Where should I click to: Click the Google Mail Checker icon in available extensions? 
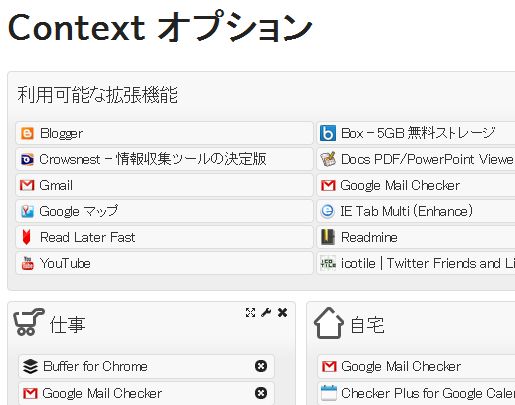tap(328, 185)
